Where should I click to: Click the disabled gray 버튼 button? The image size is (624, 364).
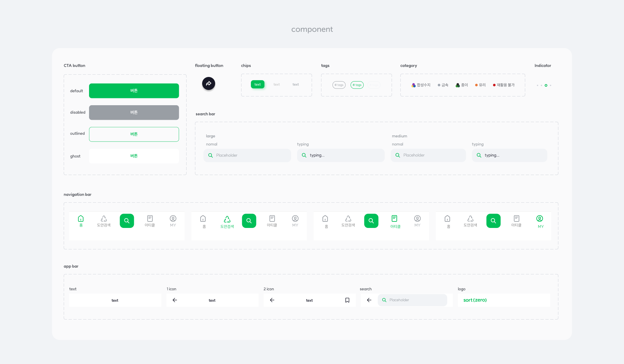(134, 112)
